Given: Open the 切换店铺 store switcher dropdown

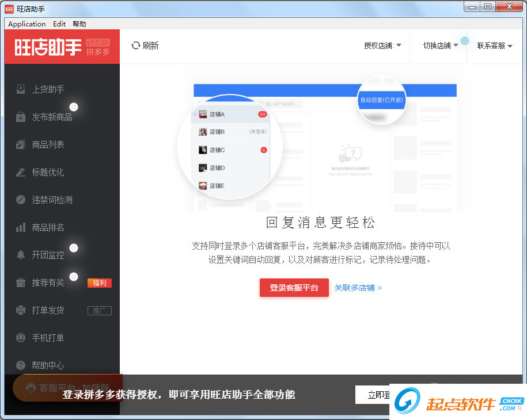Looking at the screenshot, I should coord(439,45).
